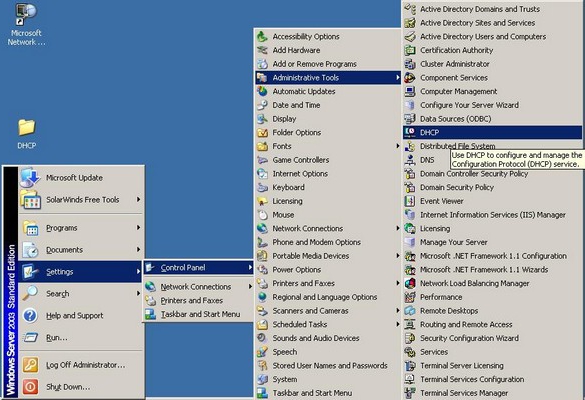The width and height of the screenshot is (585, 400).
Task: Open the Microsoft Network desktop shortcut icon
Action: coord(26,14)
